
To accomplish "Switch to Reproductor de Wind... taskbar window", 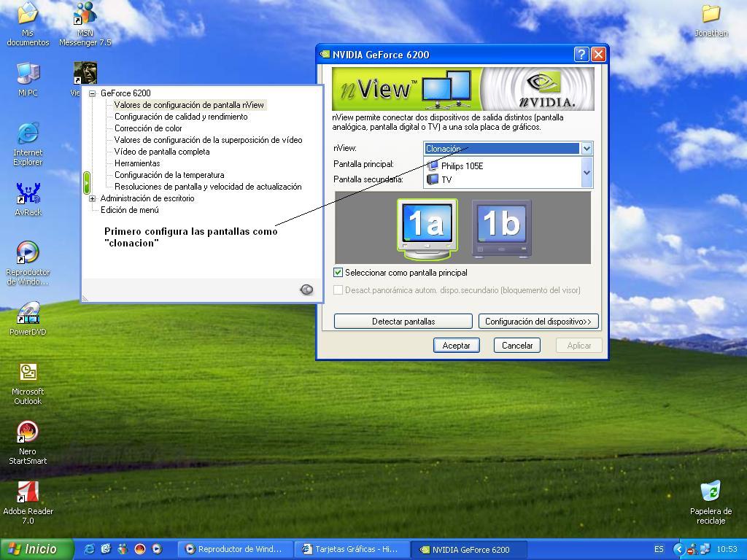I will click(x=236, y=549).
